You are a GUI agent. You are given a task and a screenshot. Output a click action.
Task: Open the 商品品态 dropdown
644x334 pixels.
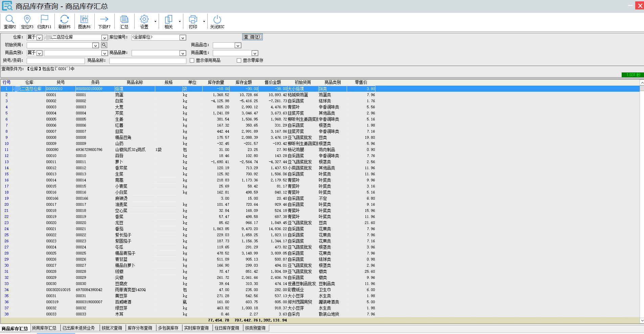(x=238, y=45)
